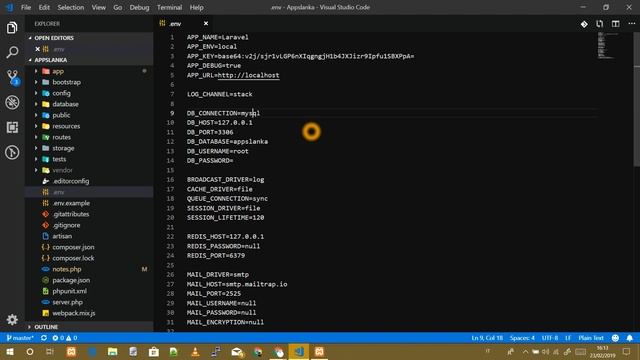
Task: Expand the routes folder
Action: point(89,137)
